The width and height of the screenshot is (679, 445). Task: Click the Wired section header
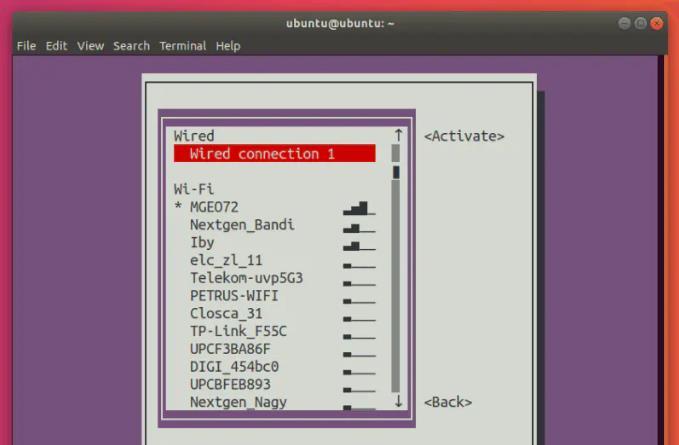click(194, 136)
